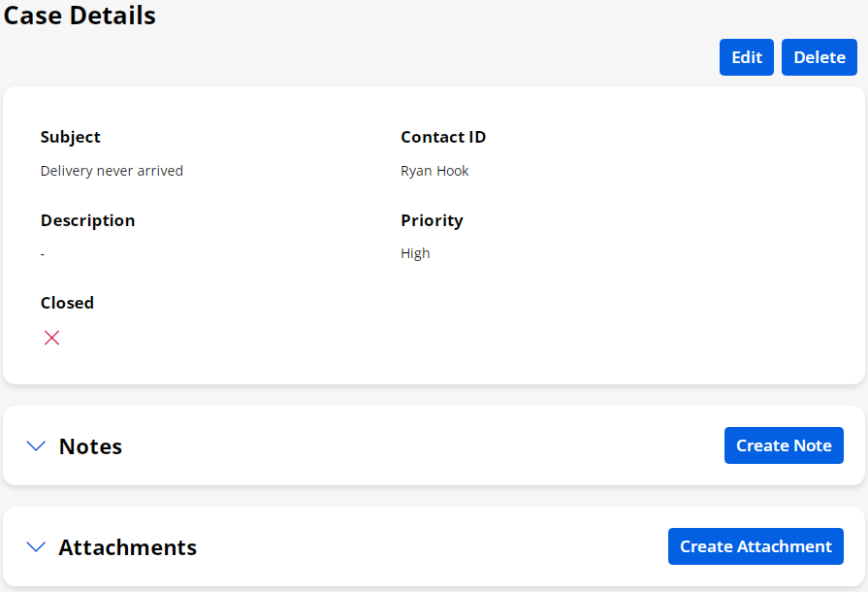
Task: Click the Create Note button
Action: [784, 445]
